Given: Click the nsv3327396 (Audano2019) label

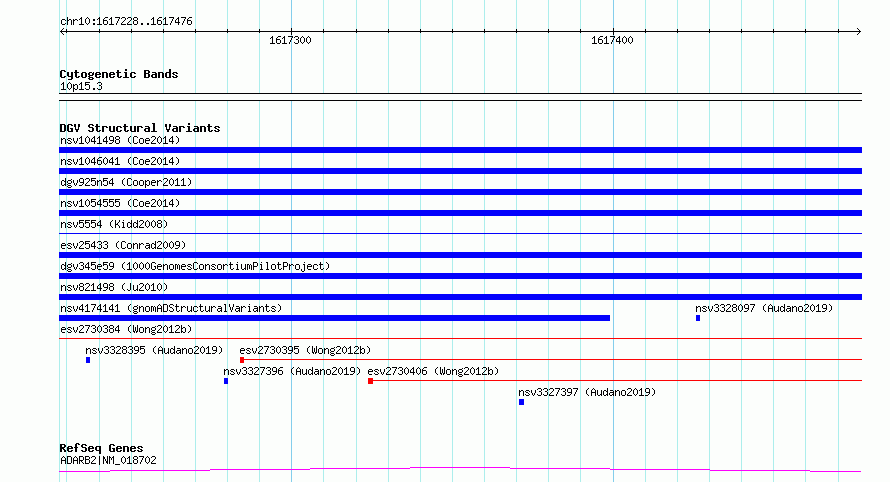Looking at the screenshot, I should [x=292, y=371].
